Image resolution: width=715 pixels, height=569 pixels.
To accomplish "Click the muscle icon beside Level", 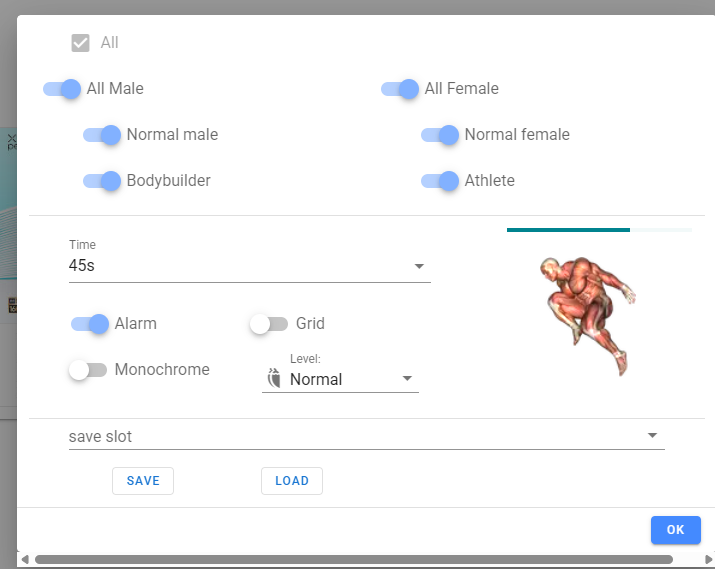I will click(x=274, y=379).
